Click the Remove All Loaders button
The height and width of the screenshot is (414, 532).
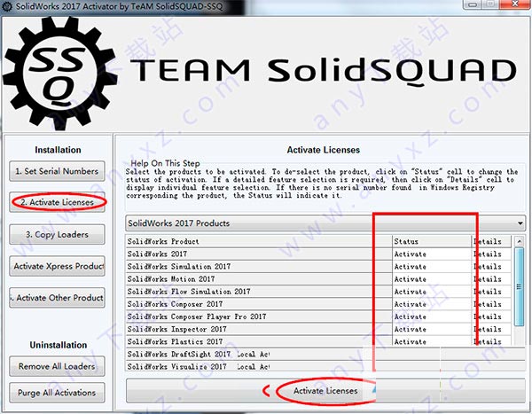[x=57, y=366]
